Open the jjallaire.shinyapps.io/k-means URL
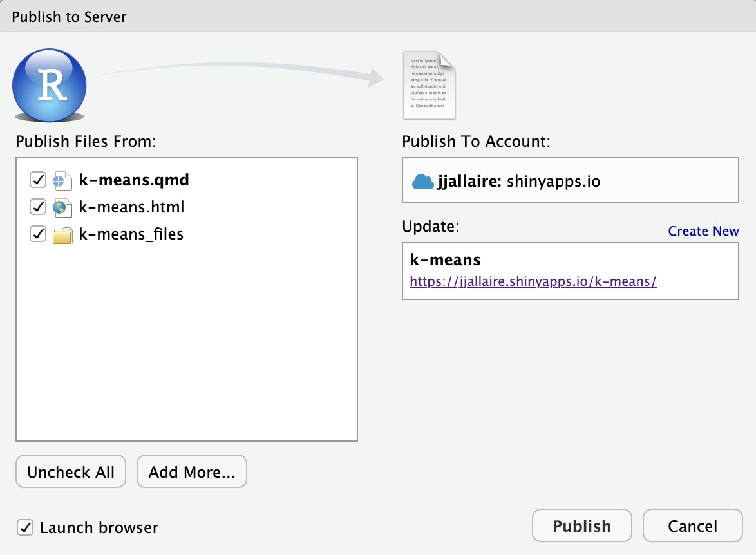The width and height of the screenshot is (756, 555). click(533, 281)
